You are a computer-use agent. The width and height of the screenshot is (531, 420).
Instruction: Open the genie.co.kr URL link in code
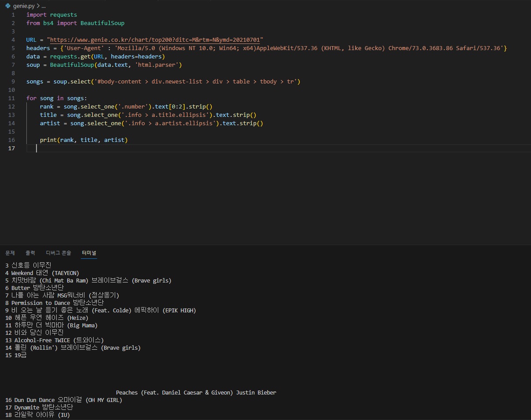coord(155,40)
